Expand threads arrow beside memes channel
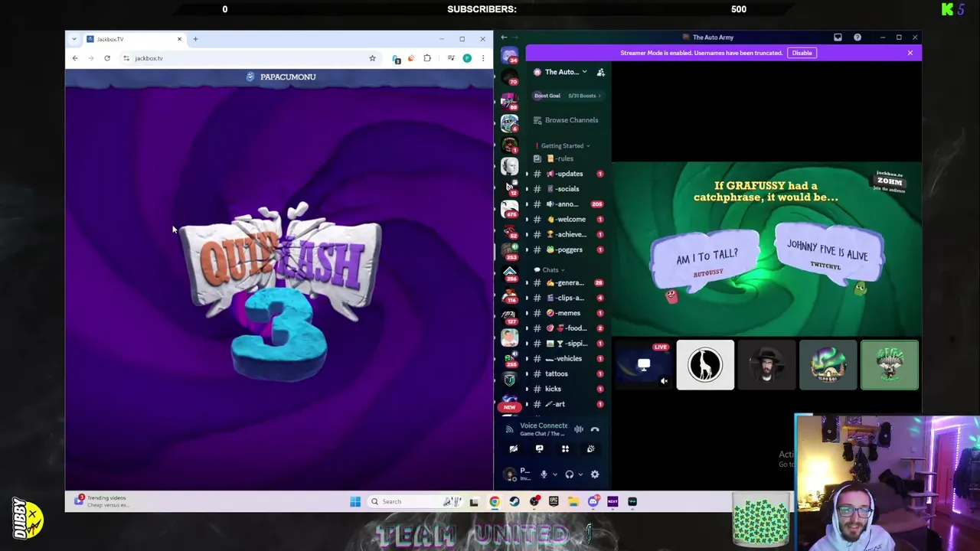Screen dimensions: 980x551 [x=526, y=313]
